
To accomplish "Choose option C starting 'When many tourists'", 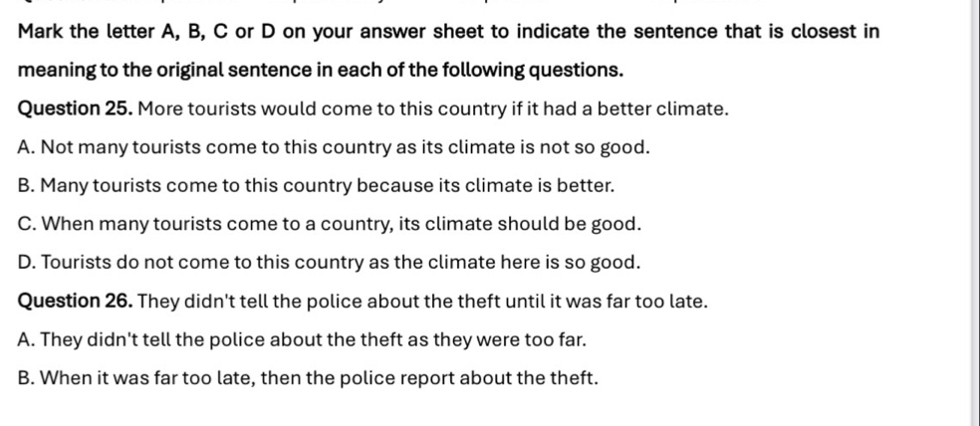I will 330,224.
